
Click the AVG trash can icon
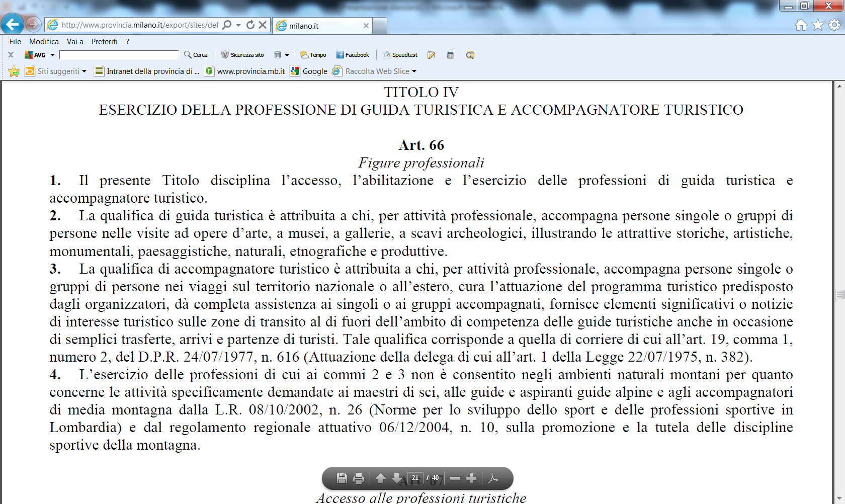click(278, 55)
